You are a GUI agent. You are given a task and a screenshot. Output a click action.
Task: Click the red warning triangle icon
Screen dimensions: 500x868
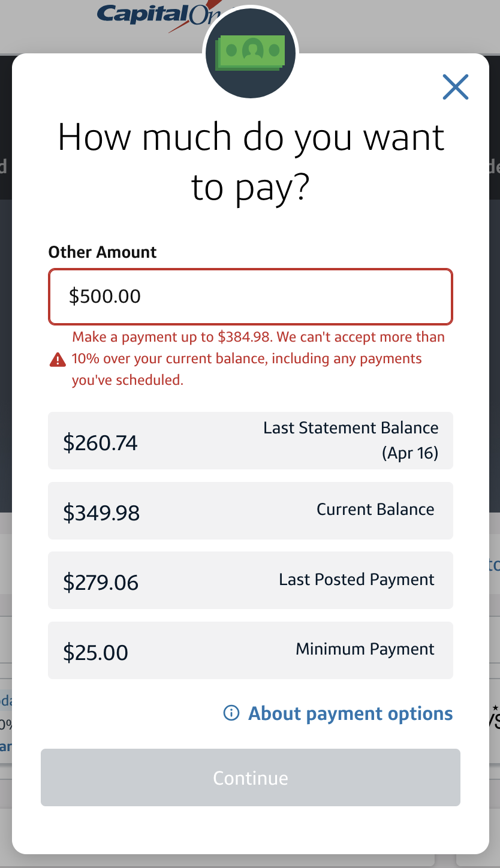[x=58, y=360]
